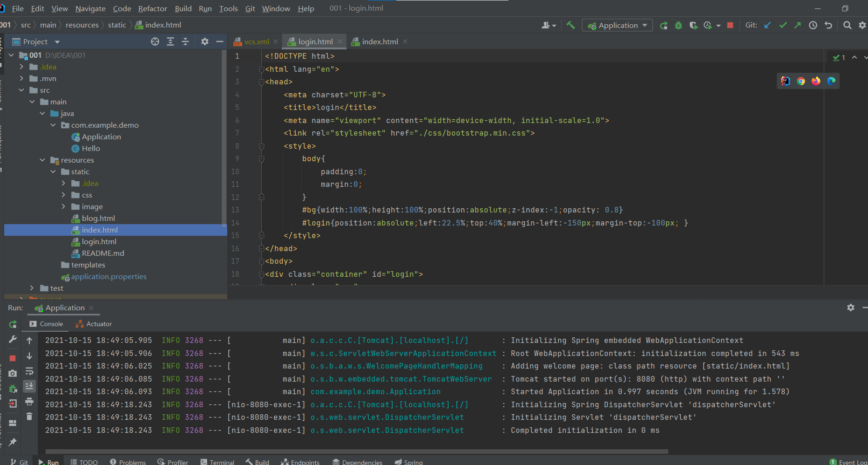Expand the .mvn folder
The image size is (868, 465).
(21, 78)
